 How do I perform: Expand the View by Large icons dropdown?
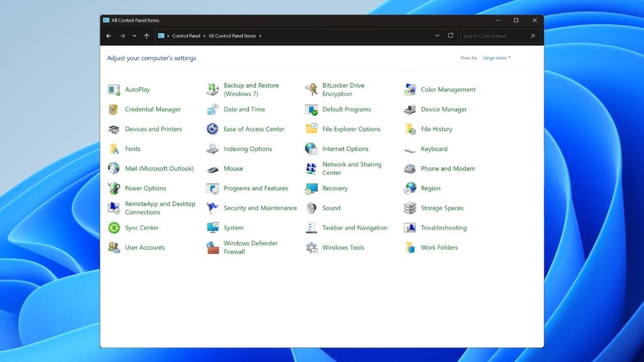[x=497, y=58]
